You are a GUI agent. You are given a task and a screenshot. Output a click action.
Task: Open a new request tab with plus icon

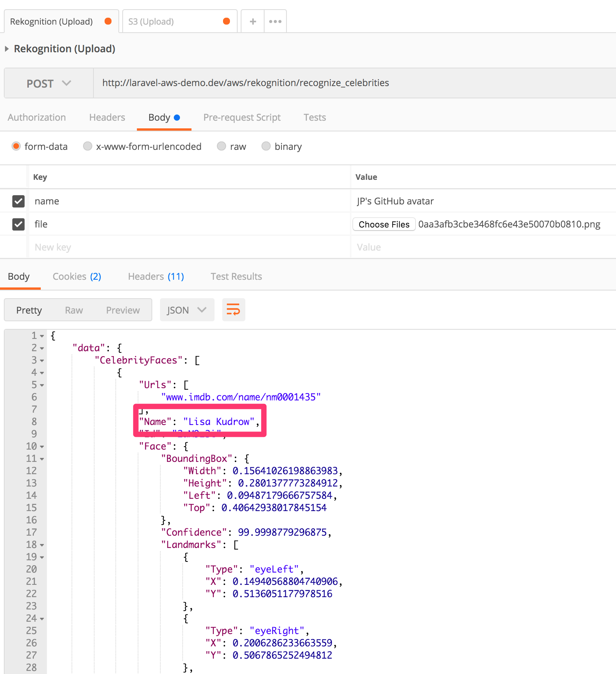tap(253, 22)
